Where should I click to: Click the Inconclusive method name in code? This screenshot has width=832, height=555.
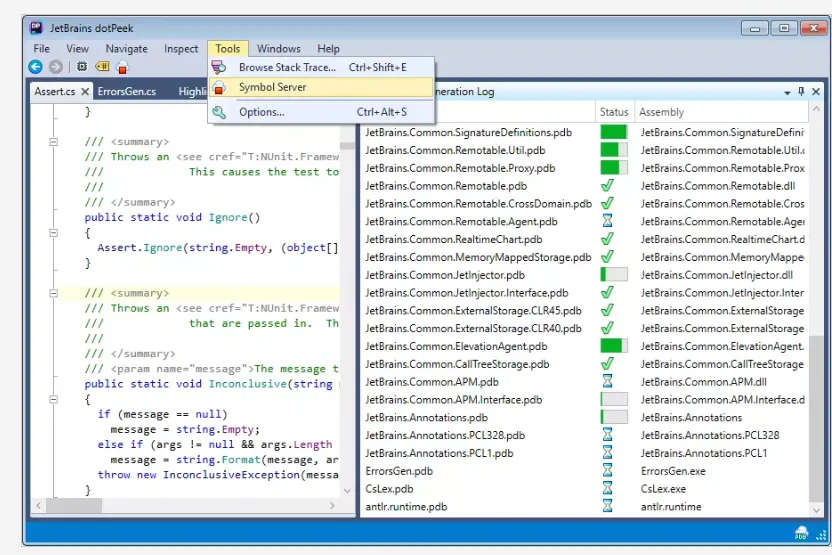(x=247, y=384)
